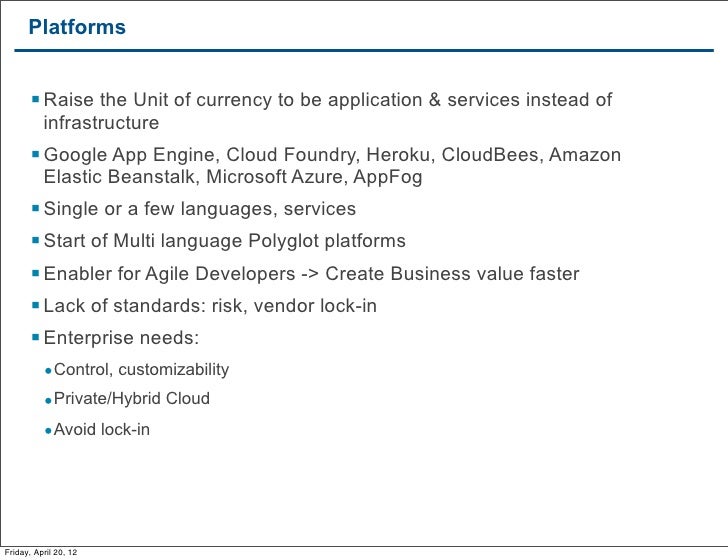Click Start of Multi language Polyglot platforms
728x560 pixels.
coord(225,241)
